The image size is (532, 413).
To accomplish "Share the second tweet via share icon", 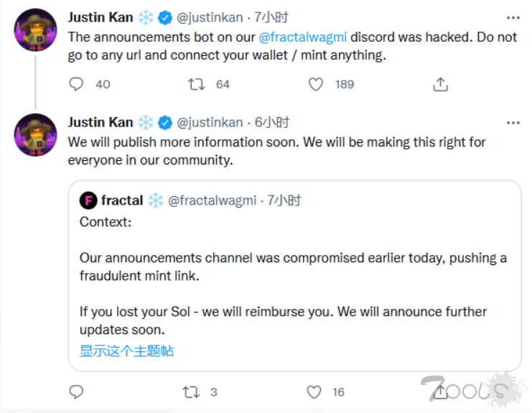I will coord(440,391).
